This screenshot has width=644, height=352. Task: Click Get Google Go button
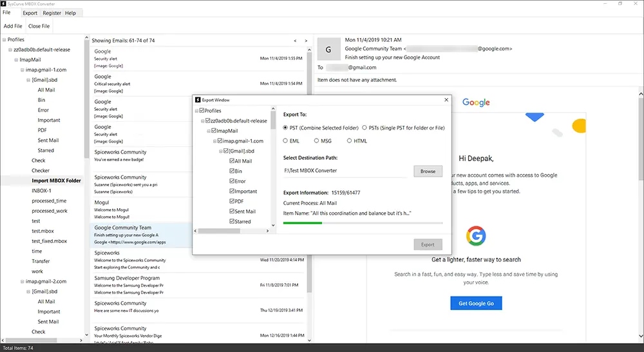476,303
